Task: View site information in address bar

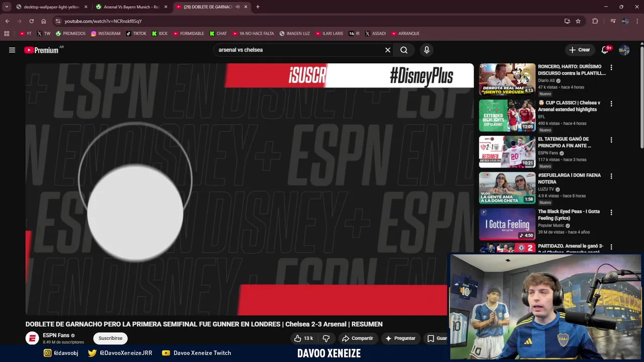Action: 58,21
